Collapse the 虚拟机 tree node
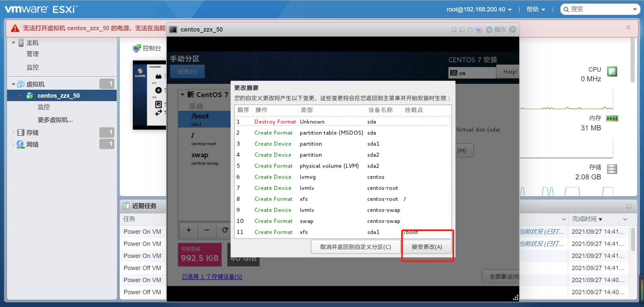Viewport: 644px width, 307px height. [x=13, y=84]
